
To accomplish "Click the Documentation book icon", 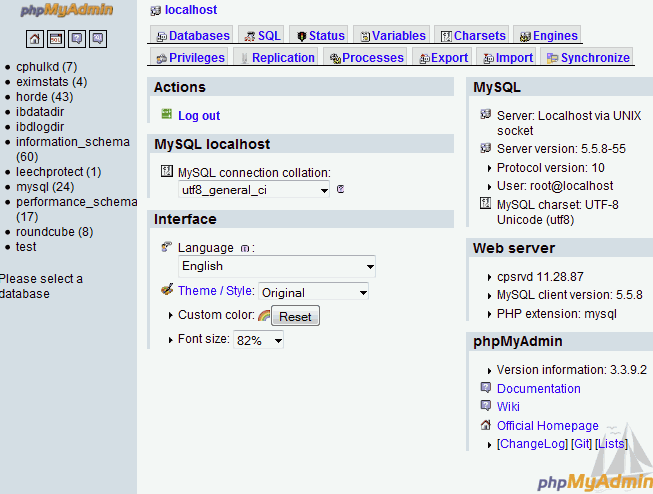I will (x=486, y=387).
